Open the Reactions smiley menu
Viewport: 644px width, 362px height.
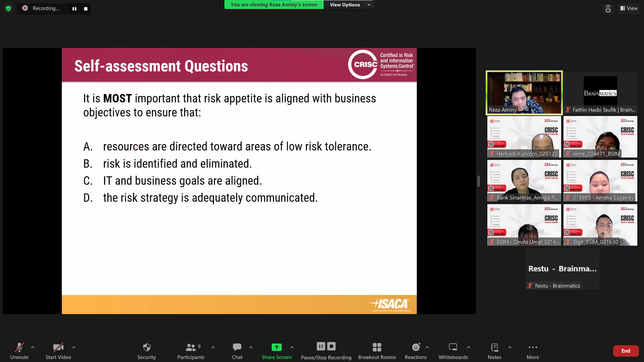[416, 350]
